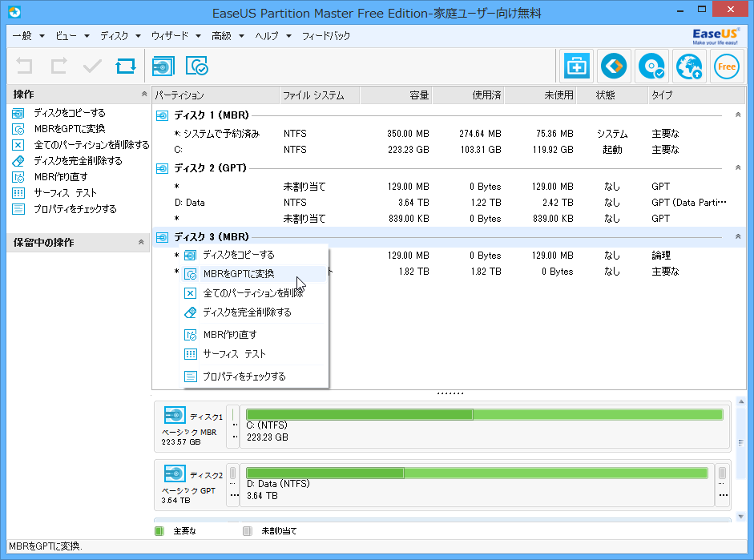Click the EaseUS logo
The width and height of the screenshot is (754, 560).
pos(715,36)
